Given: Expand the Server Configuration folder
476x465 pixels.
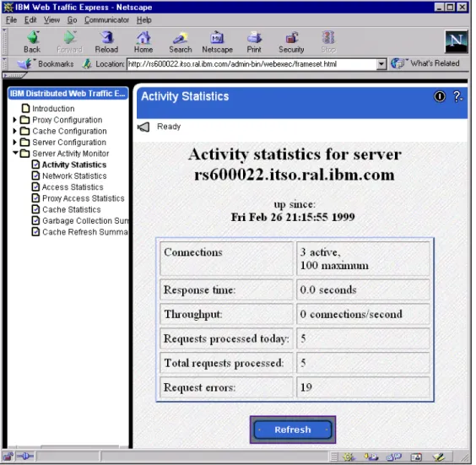Looking at the screenshot, I should coord(14,142).
